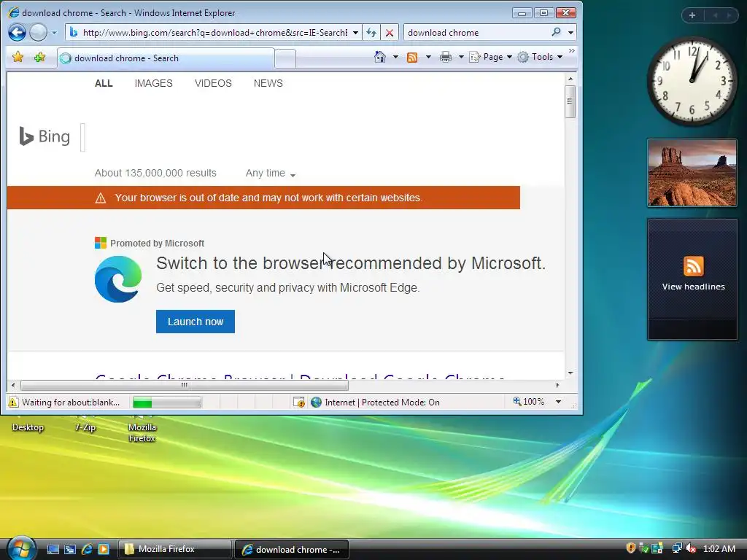
Task: Click the vertical scrollbar down arrow
Action: coord(570,373)
